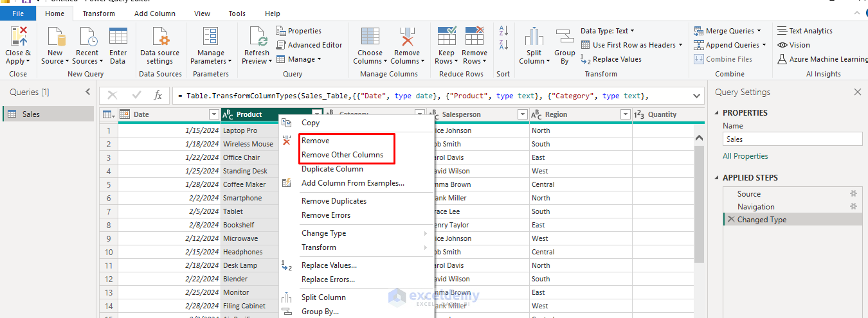Choose Replace Errors from menu

click(x=328, y=279)
